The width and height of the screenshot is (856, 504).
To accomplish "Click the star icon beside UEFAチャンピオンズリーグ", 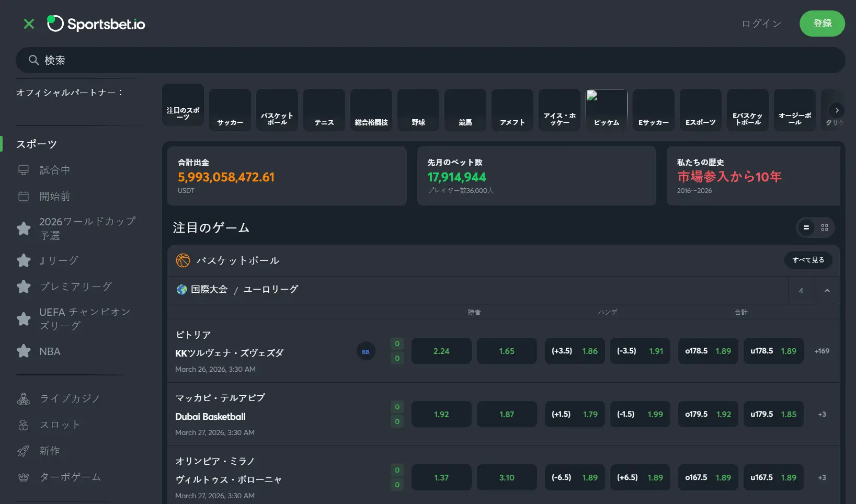I will (x=24, y=319).
